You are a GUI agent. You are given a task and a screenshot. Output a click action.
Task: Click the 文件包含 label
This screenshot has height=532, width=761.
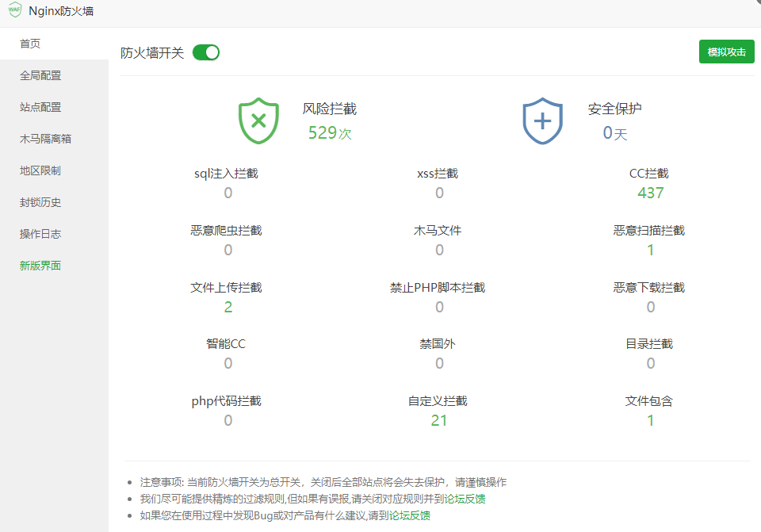coord(649,401)
